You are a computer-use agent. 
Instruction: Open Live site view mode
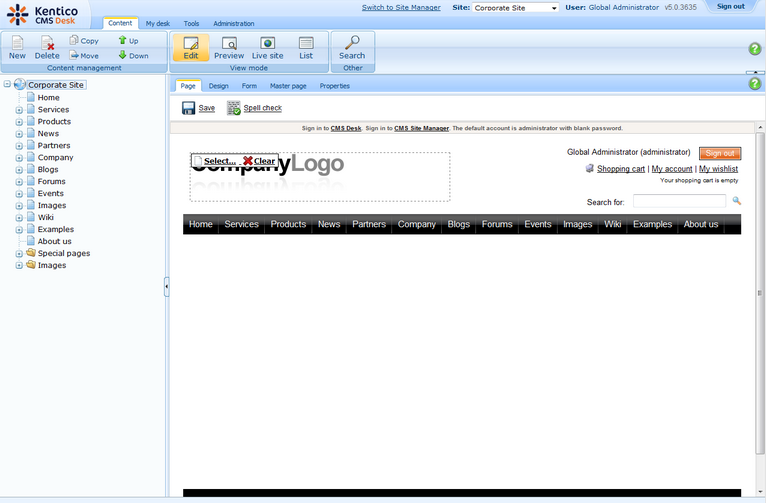(x=267, y=44)
